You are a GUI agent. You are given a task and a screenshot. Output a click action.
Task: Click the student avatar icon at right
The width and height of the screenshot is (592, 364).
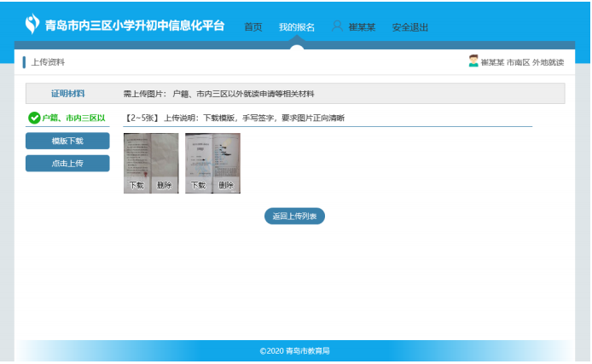tap(473, 61)
